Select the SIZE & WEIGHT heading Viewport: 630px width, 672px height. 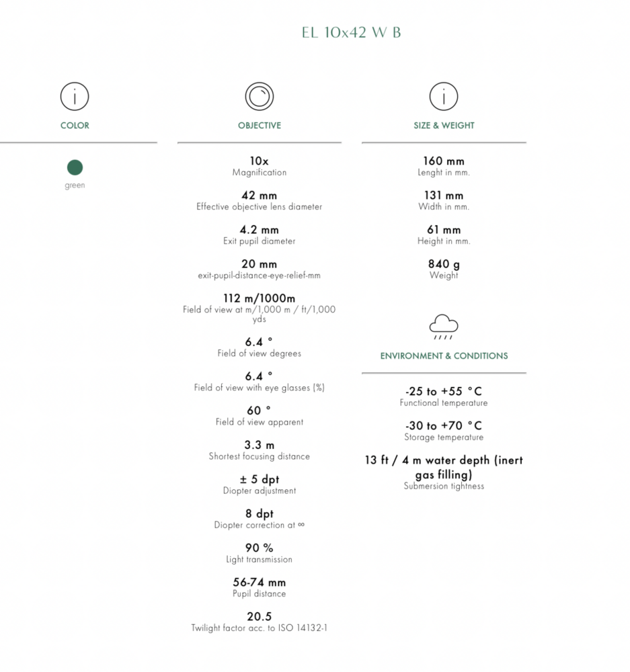tap(444, 126)
